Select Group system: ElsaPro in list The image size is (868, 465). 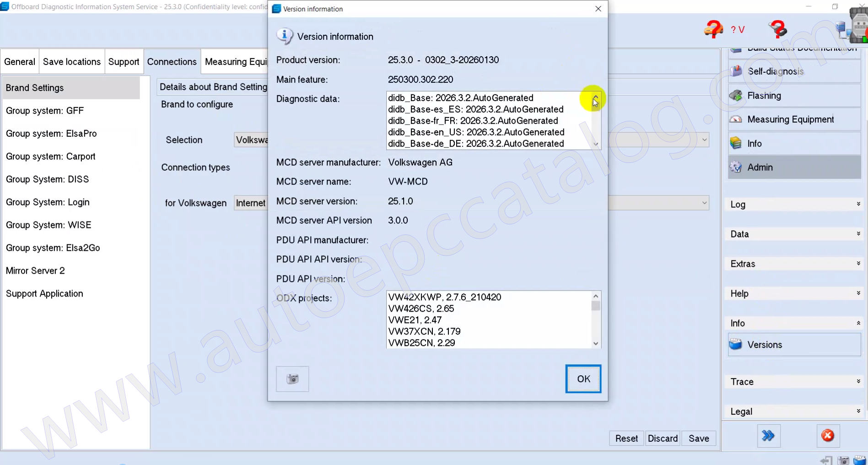(51, 134)
